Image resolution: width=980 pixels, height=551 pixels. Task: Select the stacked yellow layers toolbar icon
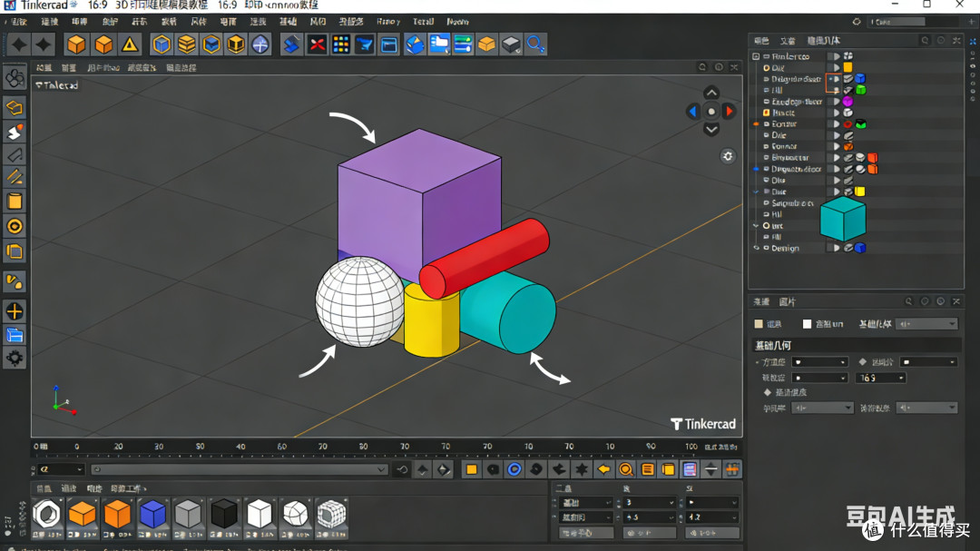point(186,45)
